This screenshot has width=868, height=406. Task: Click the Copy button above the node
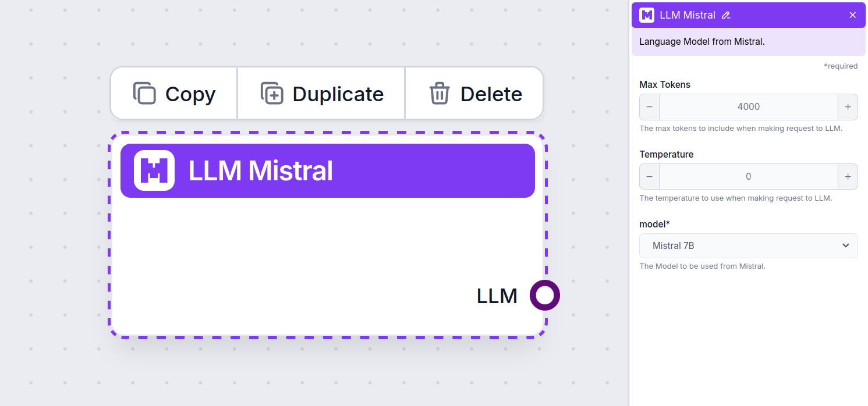click(x=174, y=94)
